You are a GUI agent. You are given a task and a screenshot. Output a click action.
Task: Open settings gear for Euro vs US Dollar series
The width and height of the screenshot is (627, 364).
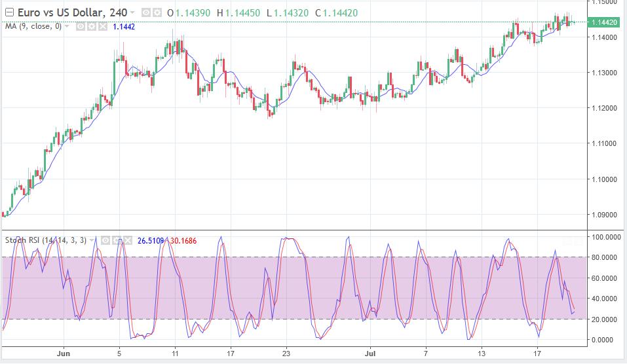(157, 13)
